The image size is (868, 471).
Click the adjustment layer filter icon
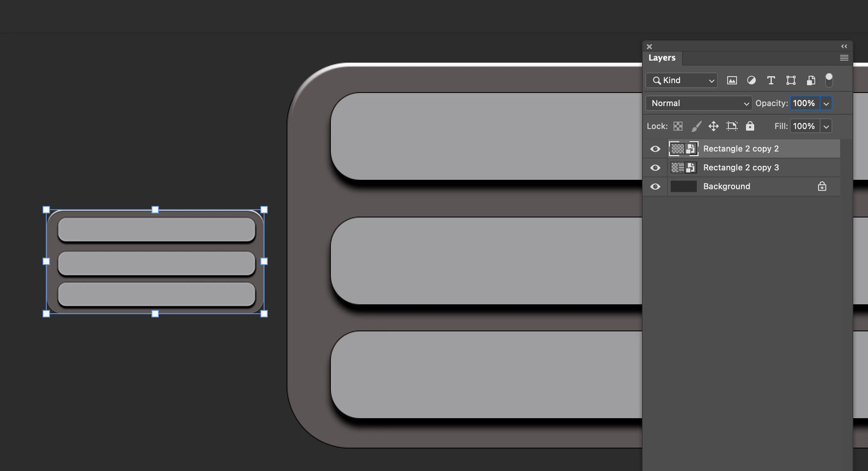click(751, 80)
